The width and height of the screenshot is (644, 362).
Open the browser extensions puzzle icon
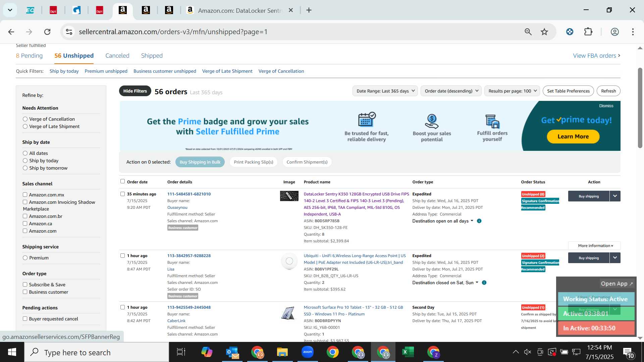pos(588,32)
